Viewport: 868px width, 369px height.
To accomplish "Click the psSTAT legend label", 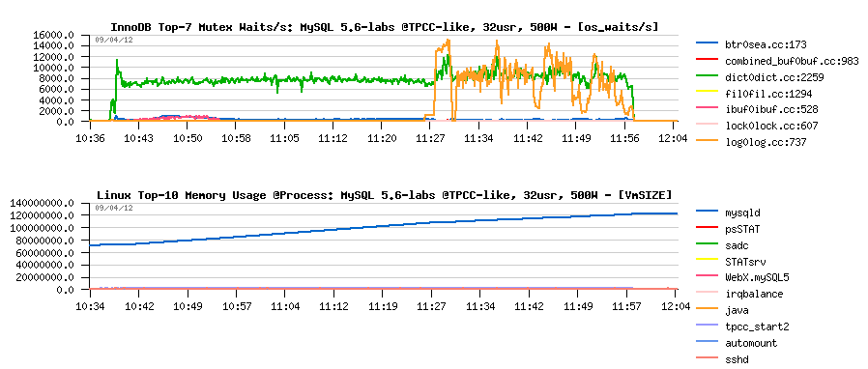I will pyautogui.click(x=741, y=229).
